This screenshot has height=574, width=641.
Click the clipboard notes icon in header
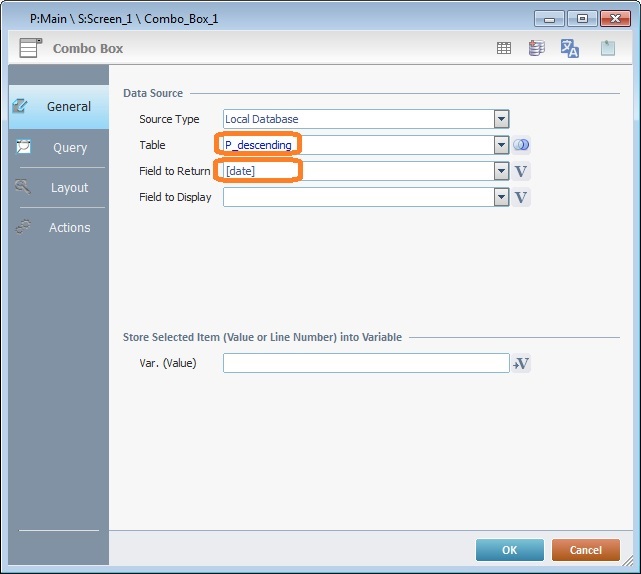pyautogui.click(x=608, y=48)
